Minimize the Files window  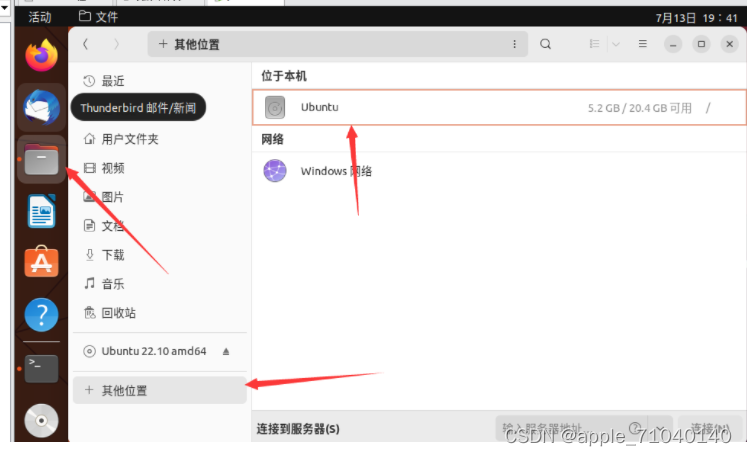[x=673, y=44]
